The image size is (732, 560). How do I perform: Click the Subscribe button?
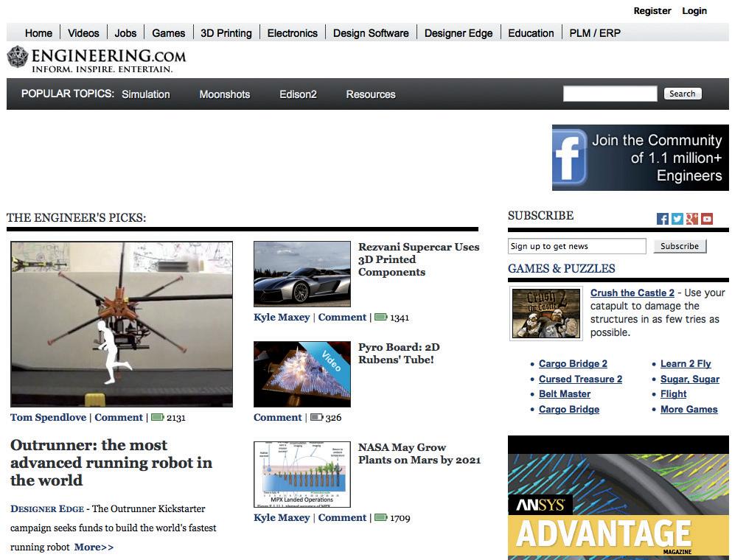[680, 246]
